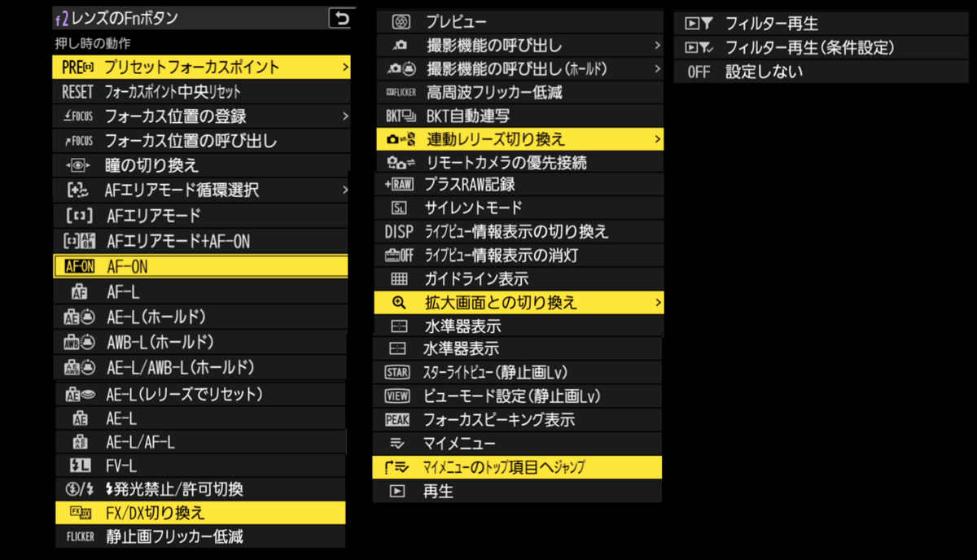Click the icon beside リモートカメラの優先接続
This screenshot has width=977, height=560.
coord(401,163)
